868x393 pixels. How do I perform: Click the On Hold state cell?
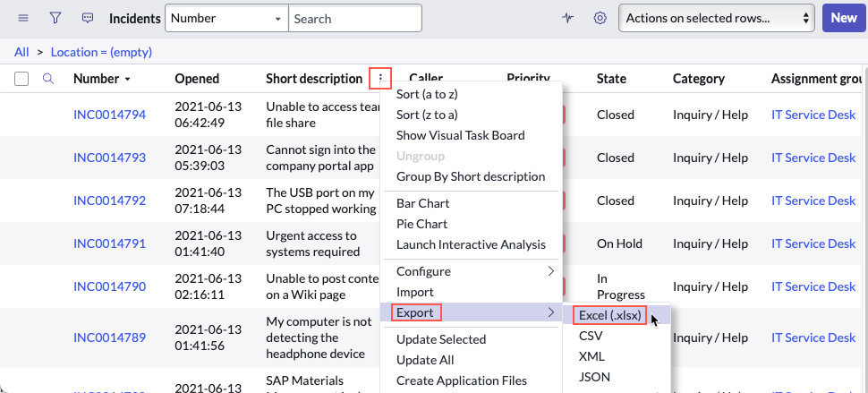[619, 243]
